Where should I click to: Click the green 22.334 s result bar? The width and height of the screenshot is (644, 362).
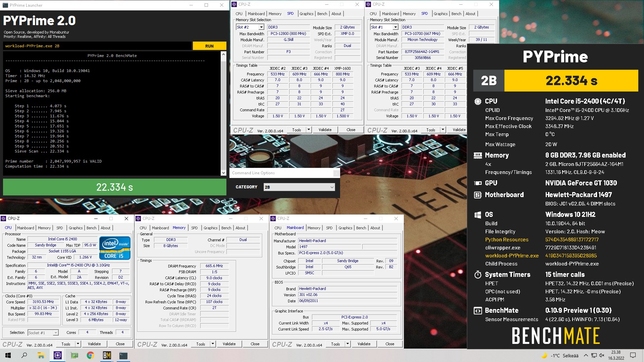point(115,187)
